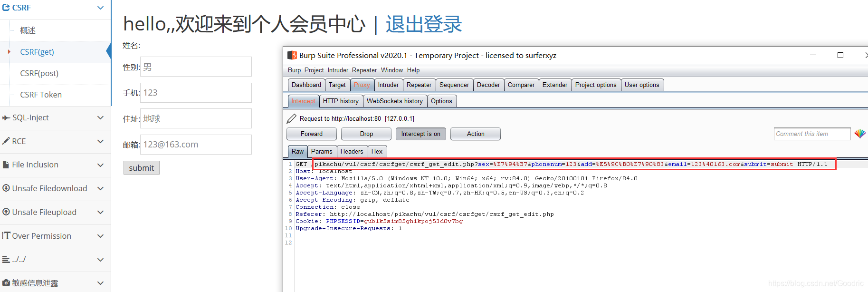Switch to the Proxy tab
Viewport: 868px width, 292px height.
(x=362, y=85)
